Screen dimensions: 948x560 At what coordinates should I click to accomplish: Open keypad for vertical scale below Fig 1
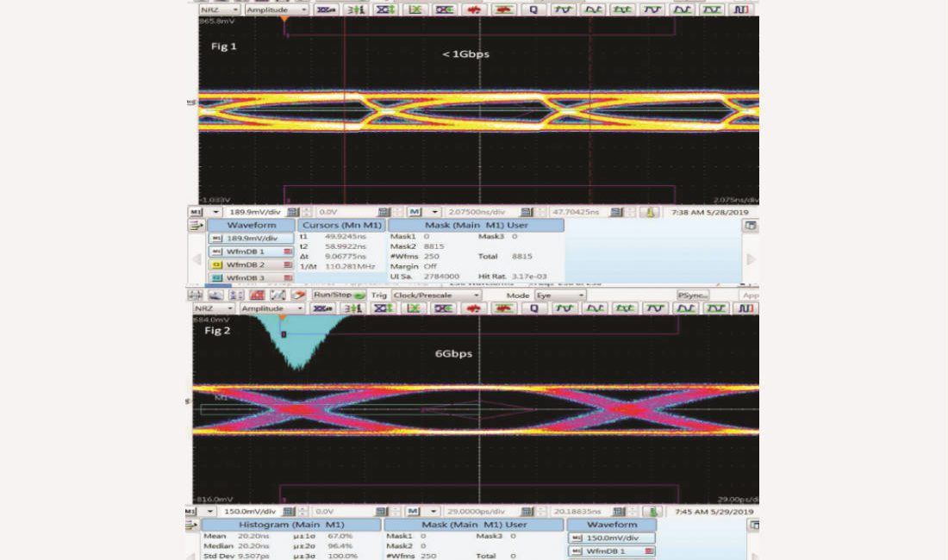(293, 212)
